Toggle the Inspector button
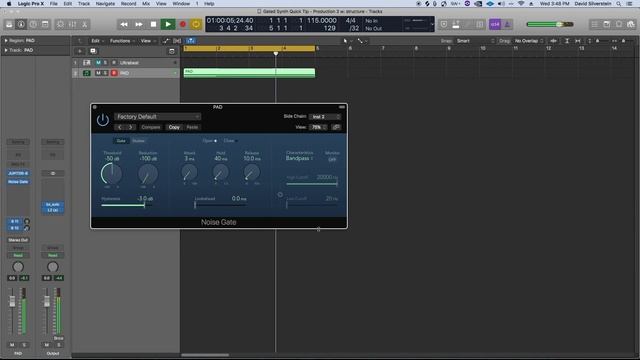Viewport: 640px width, 360px height. point(21,24)
